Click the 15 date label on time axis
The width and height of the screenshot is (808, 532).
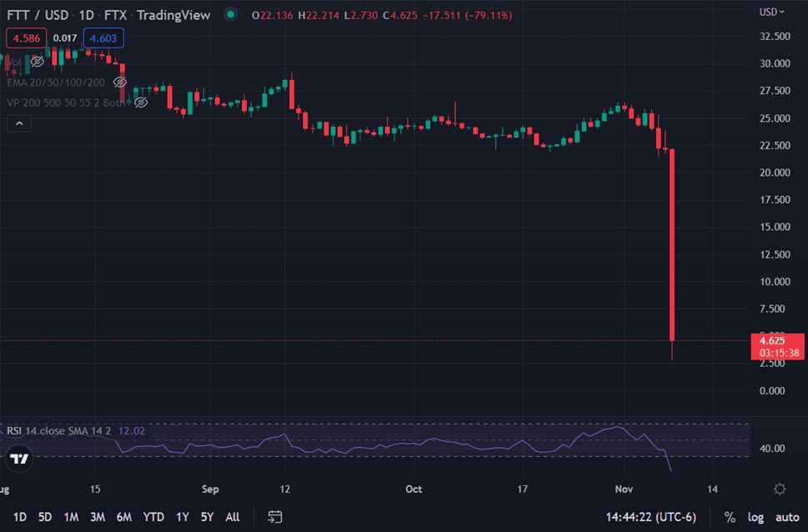95,489
